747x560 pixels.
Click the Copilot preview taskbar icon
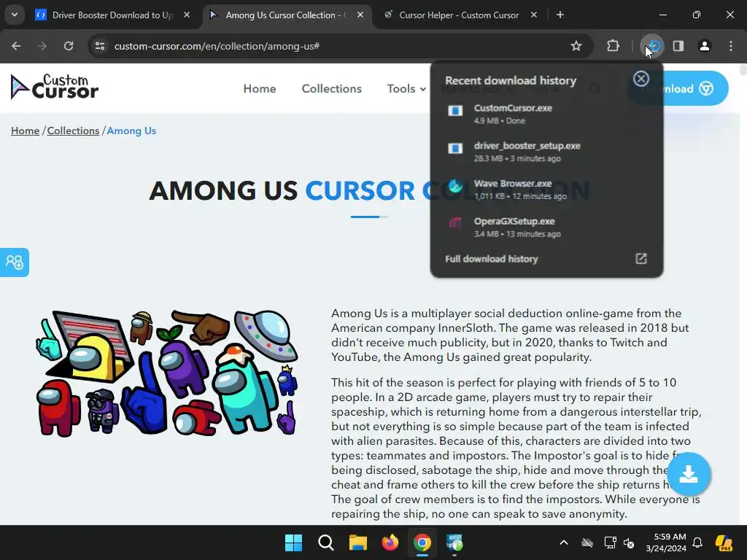click(x=724, y=542)
